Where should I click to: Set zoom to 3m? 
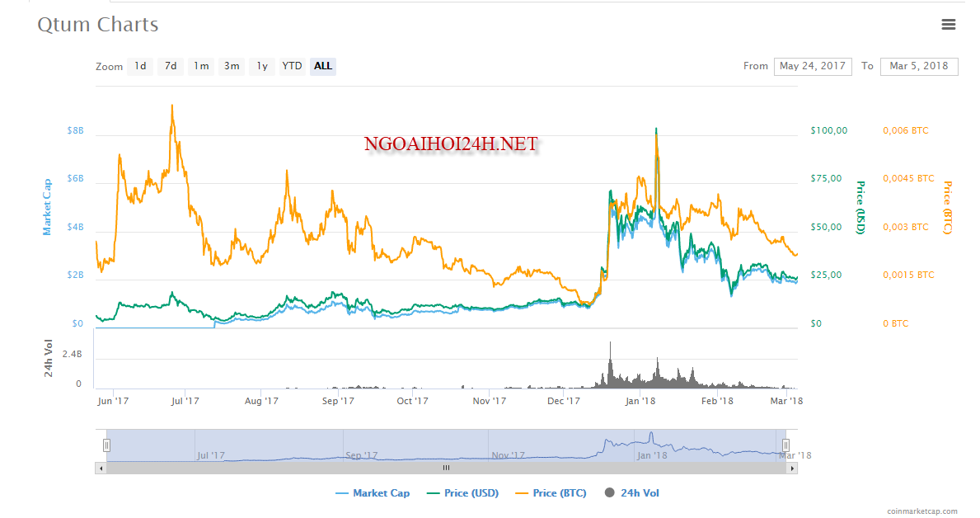tap(232, 66)
